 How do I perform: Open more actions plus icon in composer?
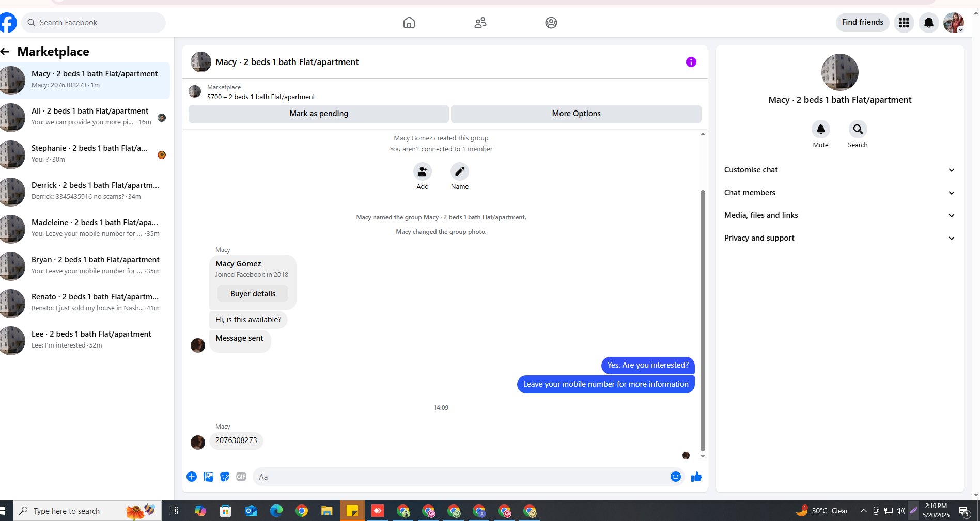click(192, 477)
